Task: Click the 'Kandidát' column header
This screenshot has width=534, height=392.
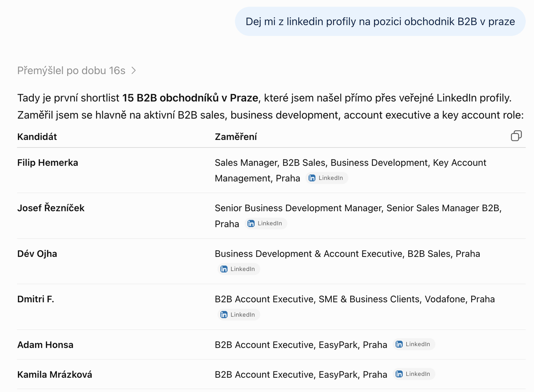Action: pos(37,136)
